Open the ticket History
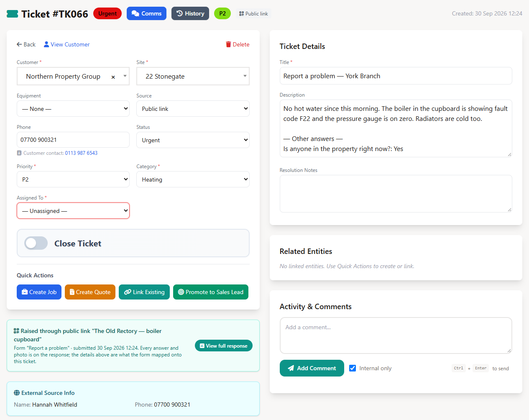529x420 pixels. [190, 13]
